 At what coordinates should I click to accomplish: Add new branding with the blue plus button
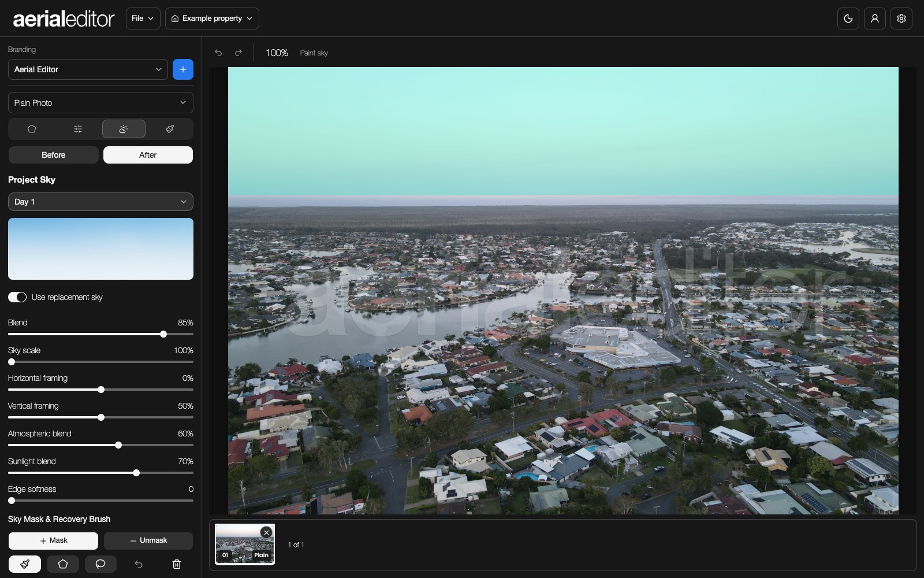pyautogui.click(x=183, y=69)
